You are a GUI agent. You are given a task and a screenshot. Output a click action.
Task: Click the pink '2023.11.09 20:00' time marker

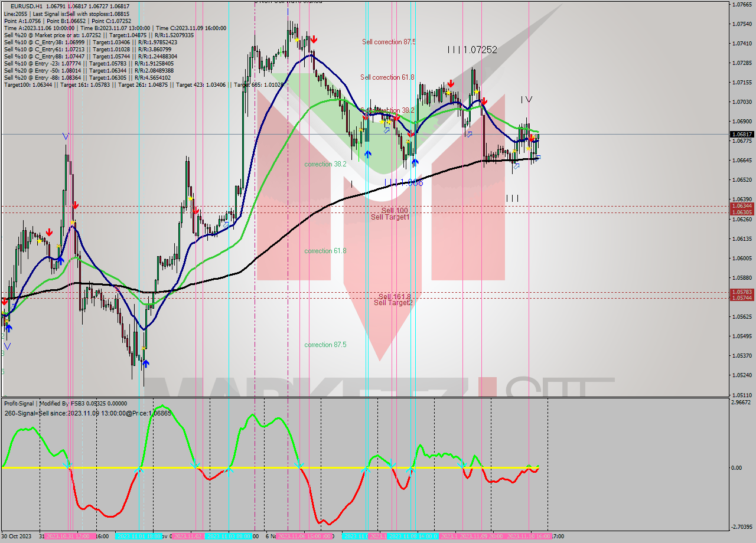(482, 537)
